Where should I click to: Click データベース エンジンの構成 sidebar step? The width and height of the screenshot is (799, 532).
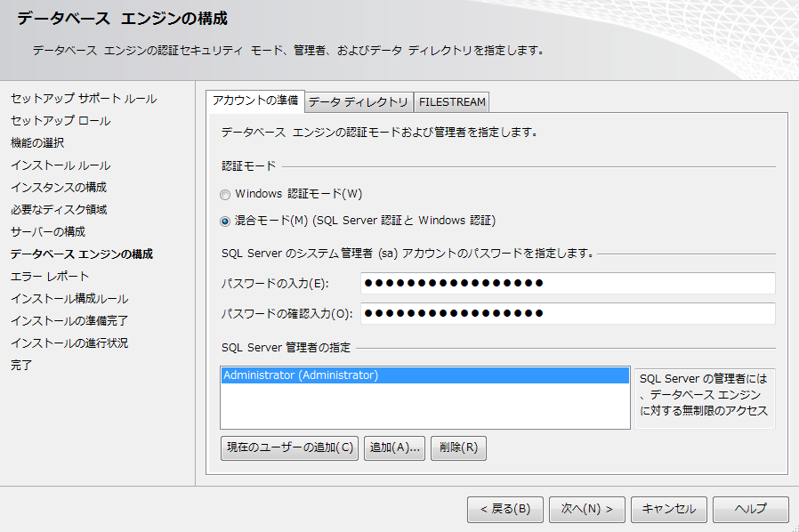[x=82, y=254]
